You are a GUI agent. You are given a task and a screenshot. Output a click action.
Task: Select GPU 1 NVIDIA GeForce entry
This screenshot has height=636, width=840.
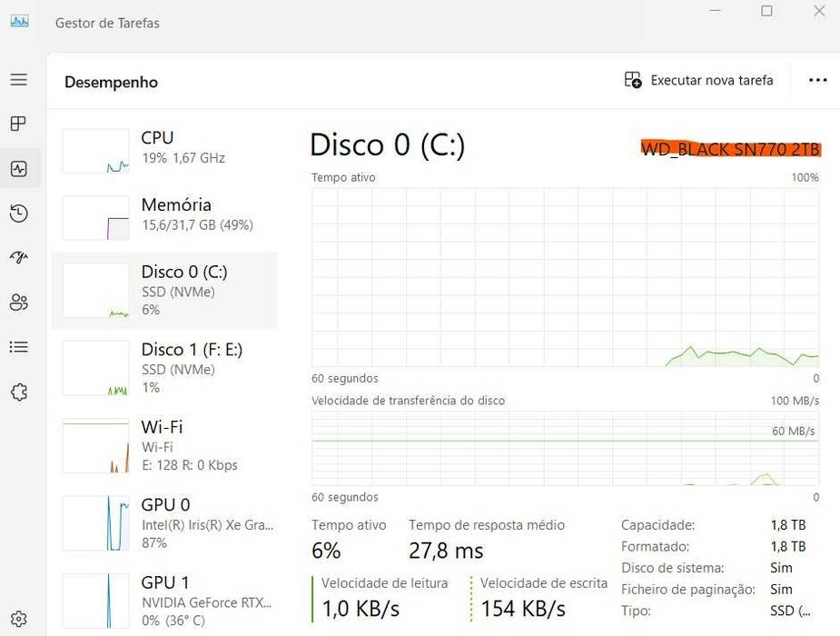point(164,601)
